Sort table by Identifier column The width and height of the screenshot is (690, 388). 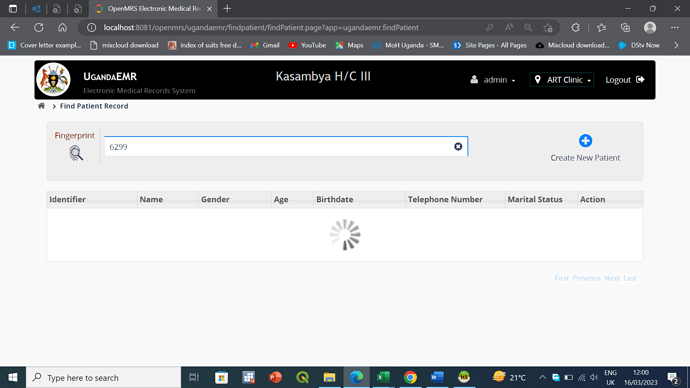point(92,199)
